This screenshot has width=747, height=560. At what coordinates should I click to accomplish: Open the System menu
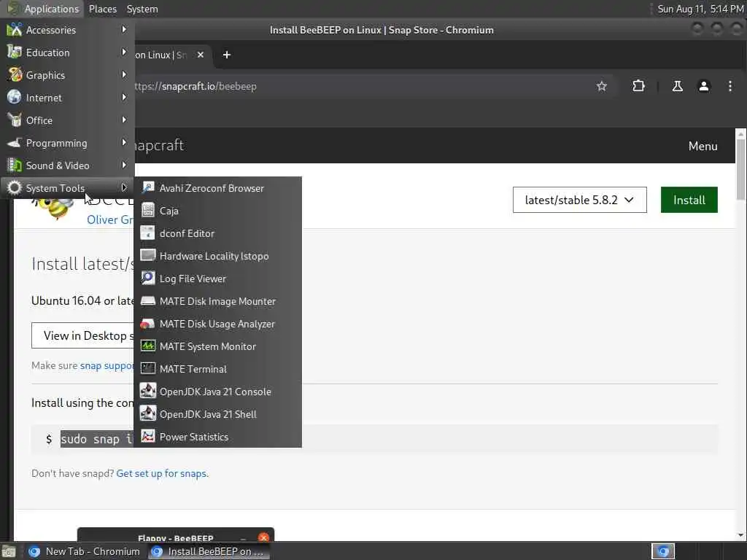tap(142, 9)
